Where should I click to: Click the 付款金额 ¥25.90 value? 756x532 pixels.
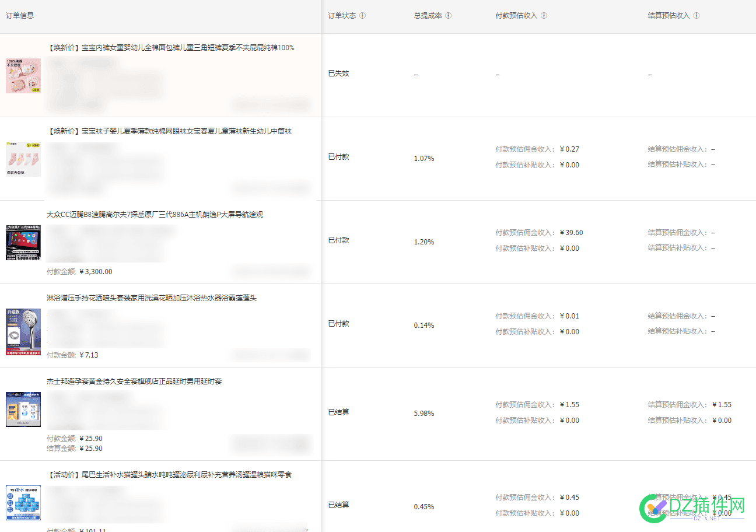click(90, 439)
